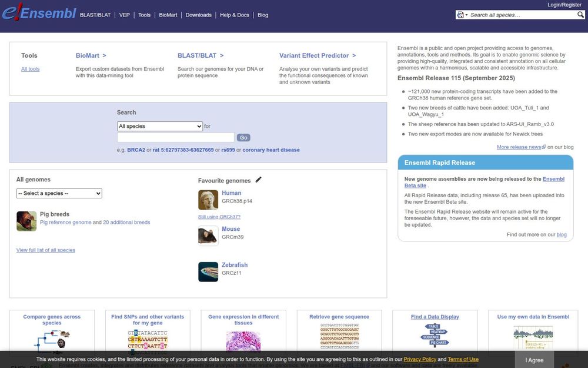Screen dimensions: 588x368
Task: Click the rat 5:62797383-63627669 example link
Action: click(183, 150)
